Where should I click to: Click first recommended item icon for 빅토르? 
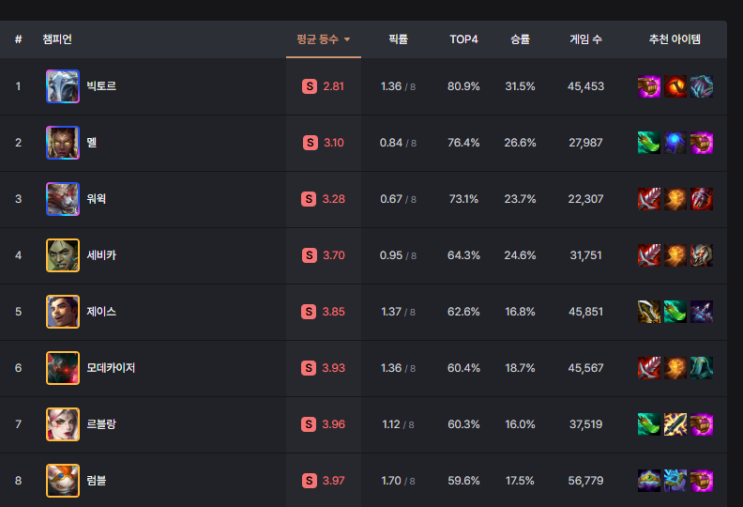click(649, 86)
